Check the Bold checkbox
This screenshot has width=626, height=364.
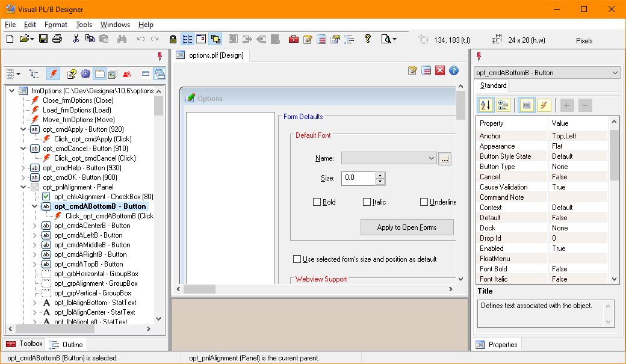(317, 202)
